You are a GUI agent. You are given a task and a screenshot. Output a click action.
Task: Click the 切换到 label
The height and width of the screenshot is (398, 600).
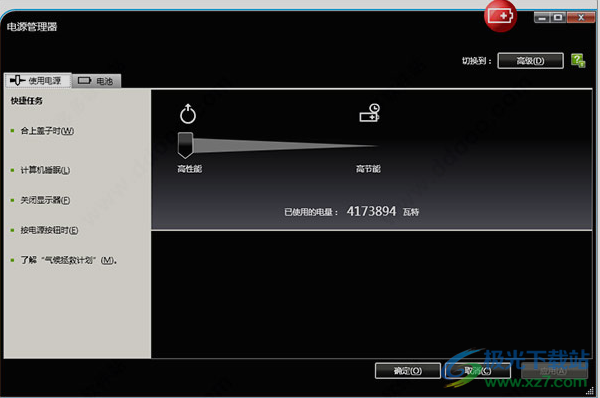pyautogui.click(x=476, y=61)
